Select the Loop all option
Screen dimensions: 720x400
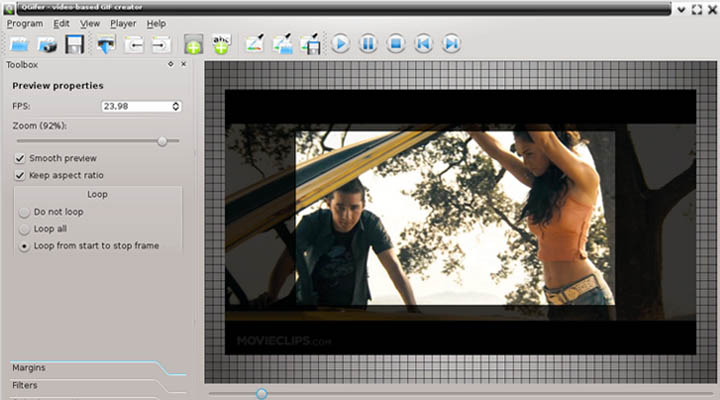[24, 229]
